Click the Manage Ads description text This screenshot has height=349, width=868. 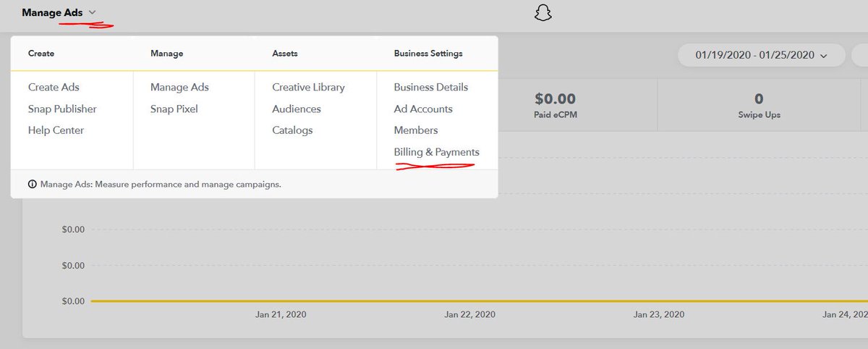pyautogui.click(x=161, y=185)
